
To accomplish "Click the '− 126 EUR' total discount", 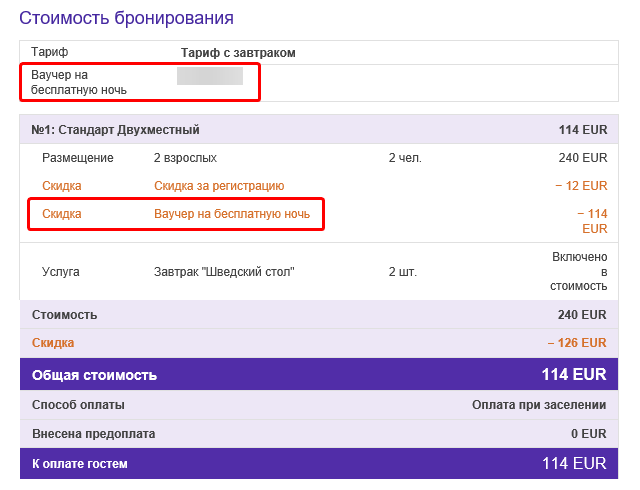I will tap(577, 343).
